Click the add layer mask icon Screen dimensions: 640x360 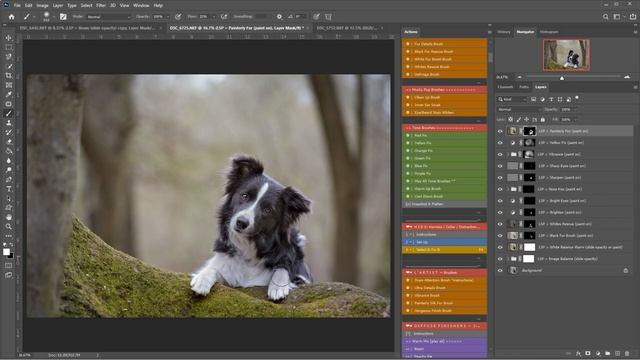point(588,353)
